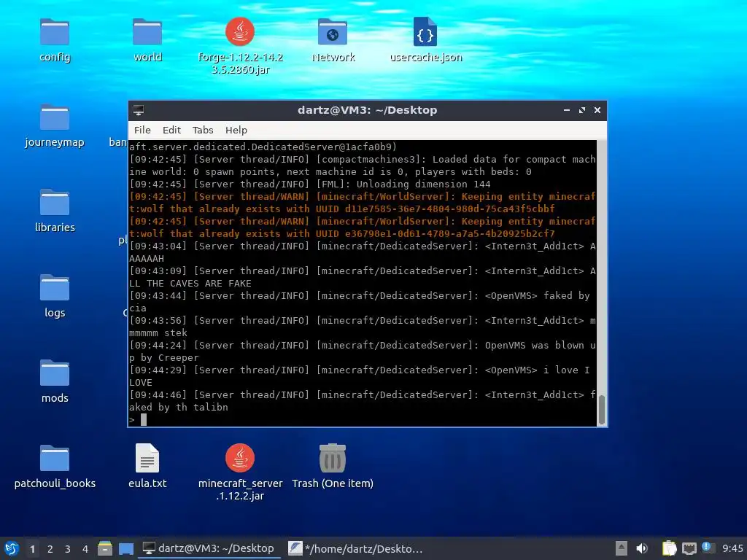
Task: Click the 'aked by th talibn' text
Action: tap(178, 407)
